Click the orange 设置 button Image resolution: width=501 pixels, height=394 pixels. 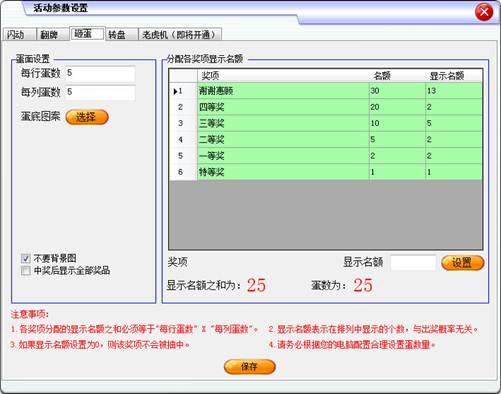(462, 263)
